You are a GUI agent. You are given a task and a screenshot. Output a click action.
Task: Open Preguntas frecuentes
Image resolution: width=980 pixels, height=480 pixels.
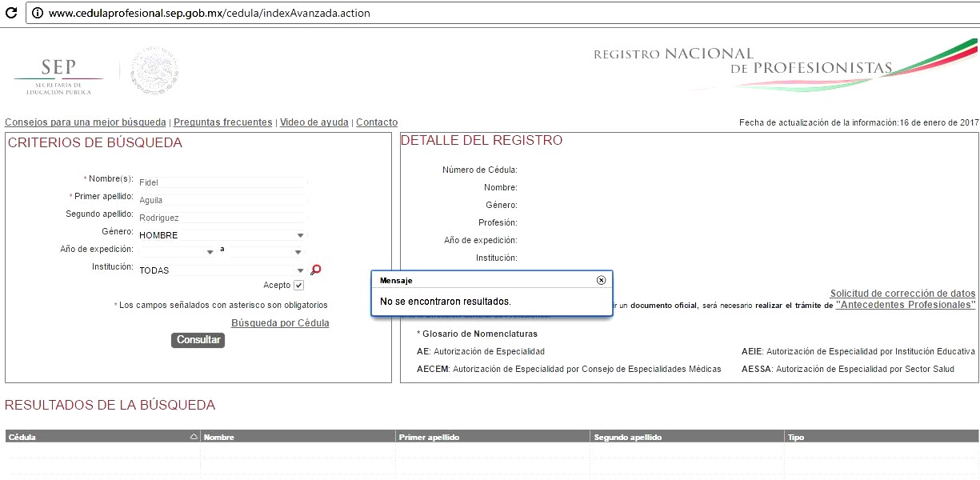222,122
